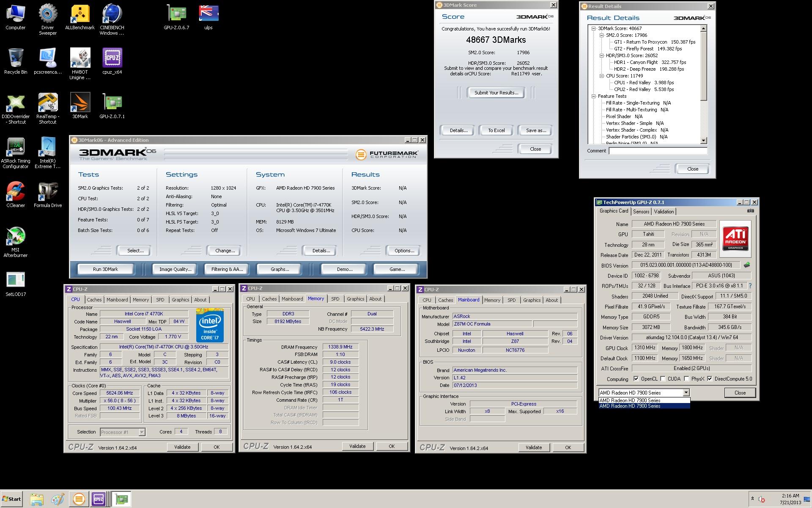Launch MSI Afterburner shortcut
Image resolution: width=812 pixels, height=508 pixels.
click(16, 242)
